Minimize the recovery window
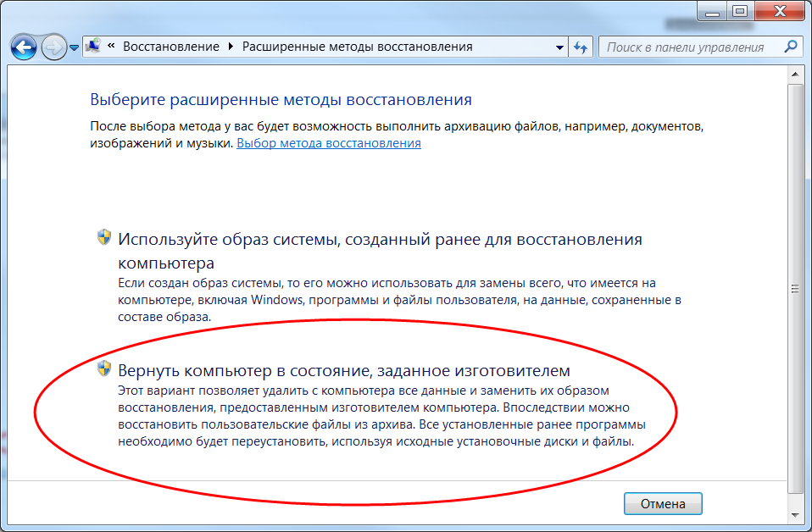Viewport: 812px width, 532px height. pyautogui.click(x=712, y=11)
